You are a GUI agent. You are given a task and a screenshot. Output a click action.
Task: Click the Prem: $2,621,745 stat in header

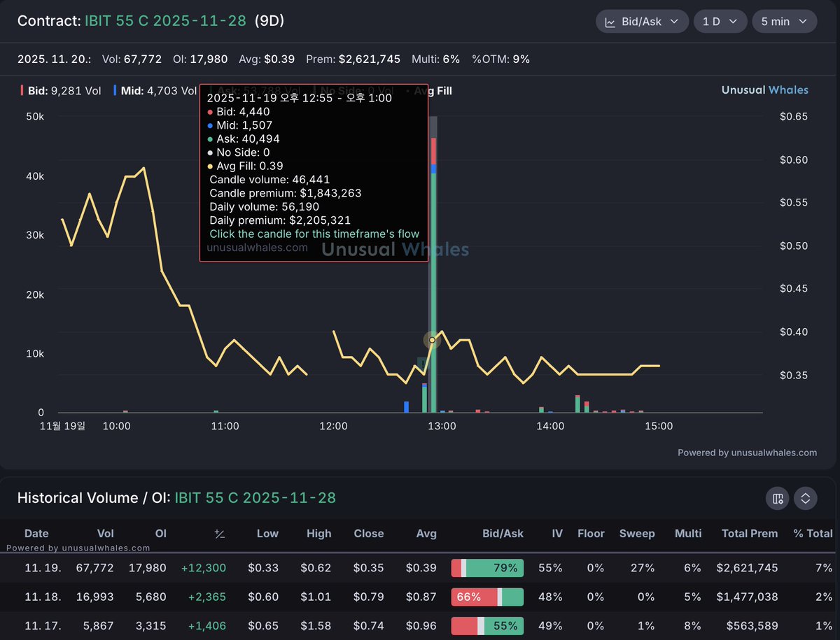(353, 59)
